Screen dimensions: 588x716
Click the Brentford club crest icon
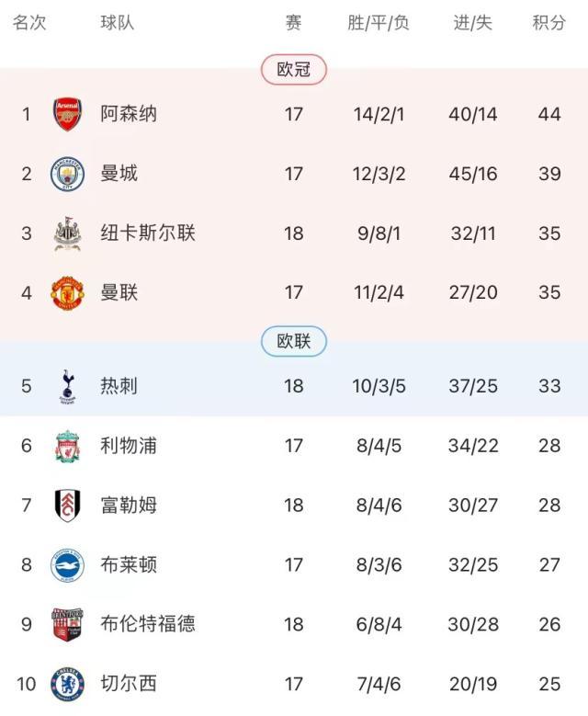coord(67,624)
